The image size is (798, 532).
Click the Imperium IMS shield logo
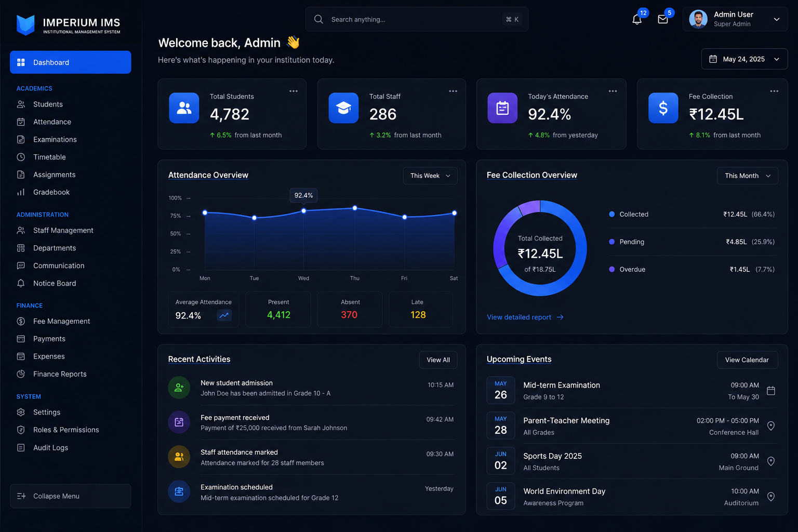pyautogui.click(x=25, y=24)
